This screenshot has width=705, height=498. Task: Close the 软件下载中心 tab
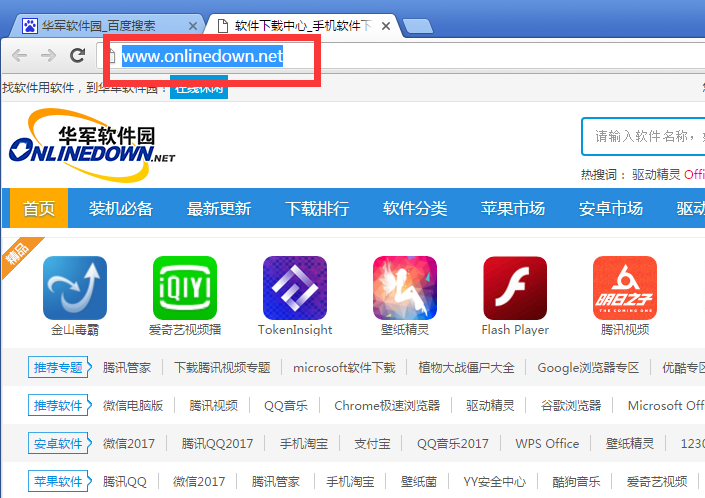385,27
